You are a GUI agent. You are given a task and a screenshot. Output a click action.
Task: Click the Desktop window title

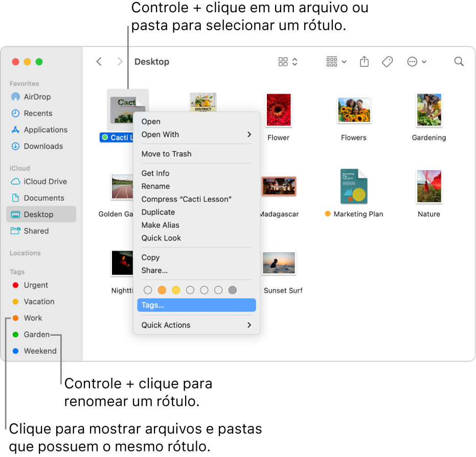pos(152,62)
